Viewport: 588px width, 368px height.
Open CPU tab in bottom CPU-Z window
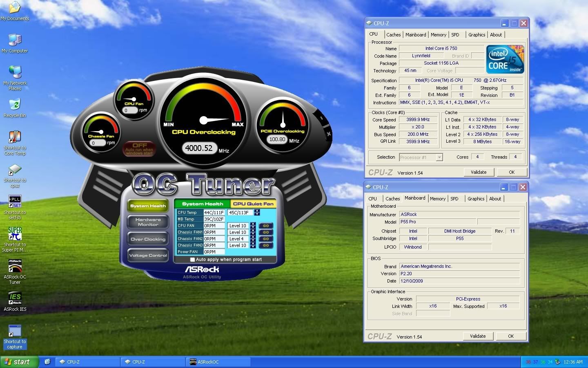(x=373, y=199)
